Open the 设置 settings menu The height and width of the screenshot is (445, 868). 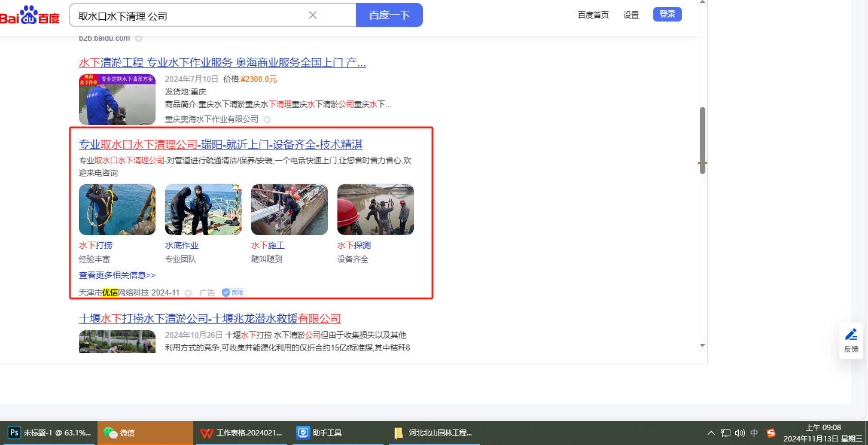(631, 15)
